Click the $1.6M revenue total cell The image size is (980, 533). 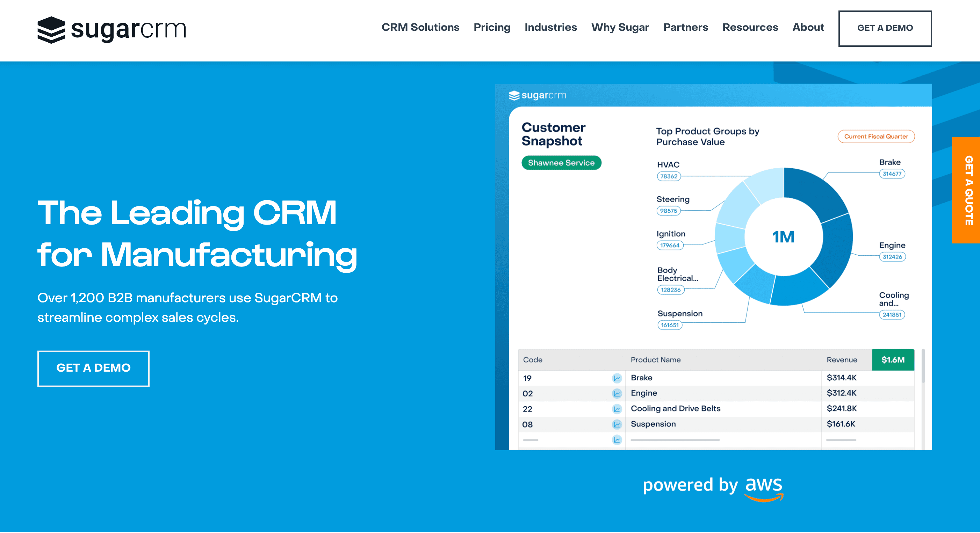click(x=893, y=360)
